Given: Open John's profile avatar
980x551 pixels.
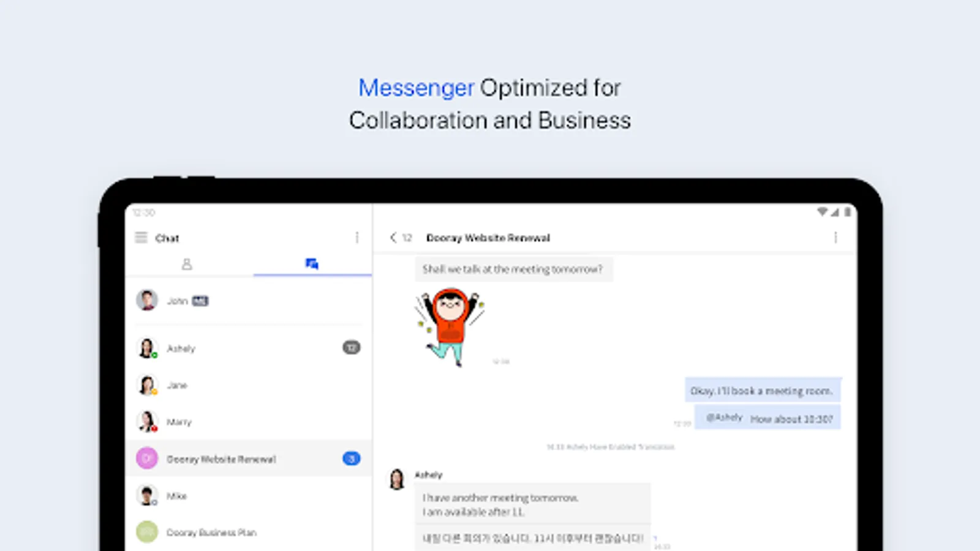Looking at the screenshot, I should pyautogui.click(x=147, y=300).
